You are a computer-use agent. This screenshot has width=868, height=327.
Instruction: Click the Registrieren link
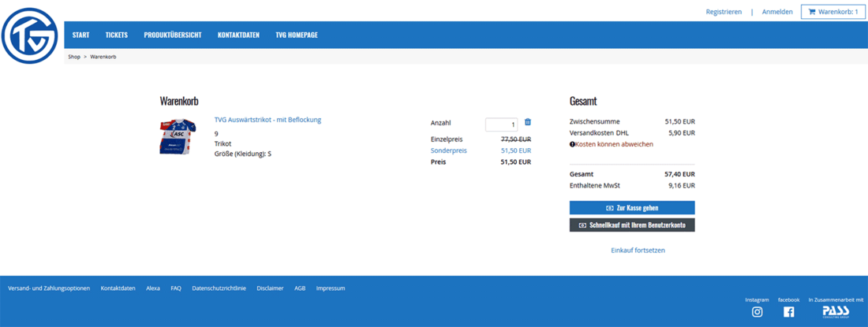click(724, 12)
